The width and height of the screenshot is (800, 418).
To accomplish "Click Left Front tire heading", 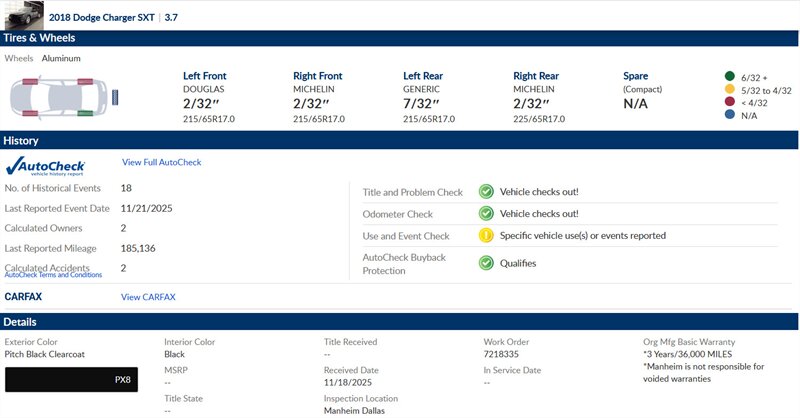I will [x=205, y=76].
